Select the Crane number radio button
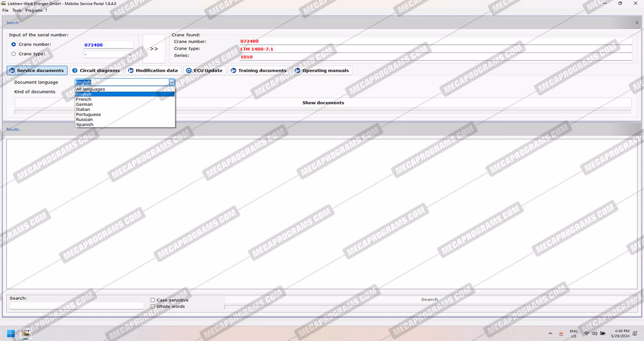Image resolution: width=644 pixels, height=341 pixels. coord(14,44)
